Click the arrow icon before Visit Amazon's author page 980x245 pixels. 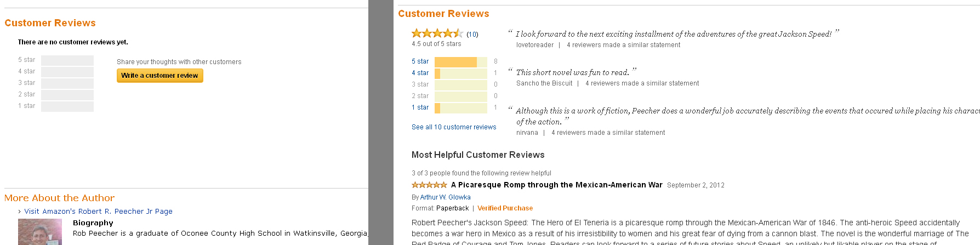tap(20, 212)
